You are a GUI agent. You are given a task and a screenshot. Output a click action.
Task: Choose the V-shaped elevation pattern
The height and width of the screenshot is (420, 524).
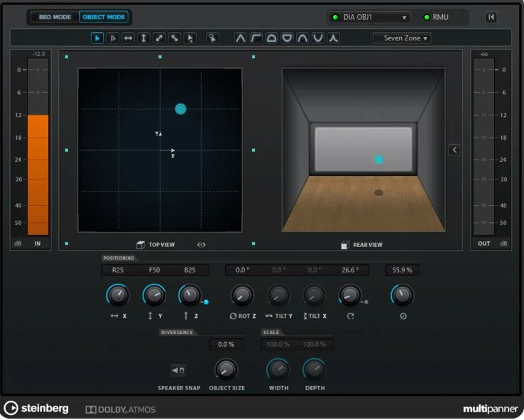(318, 38)
